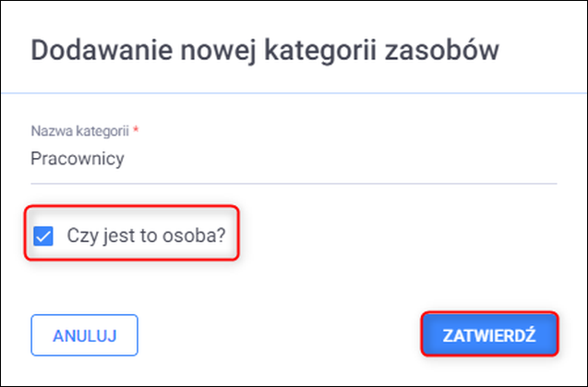This screenshot has height=387, width=588.
Task: Click the "Czy jest to osoba?" label text
Action: point(146,235)
